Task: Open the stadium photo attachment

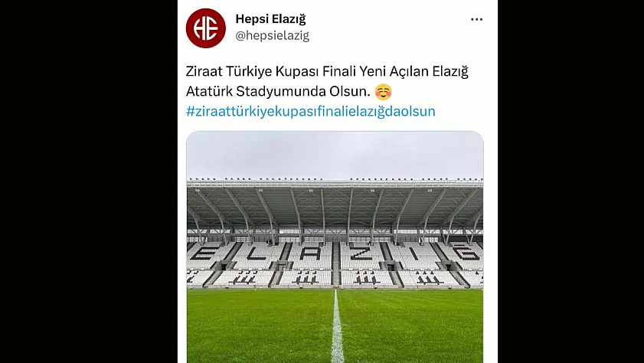Action: point(335,247)
